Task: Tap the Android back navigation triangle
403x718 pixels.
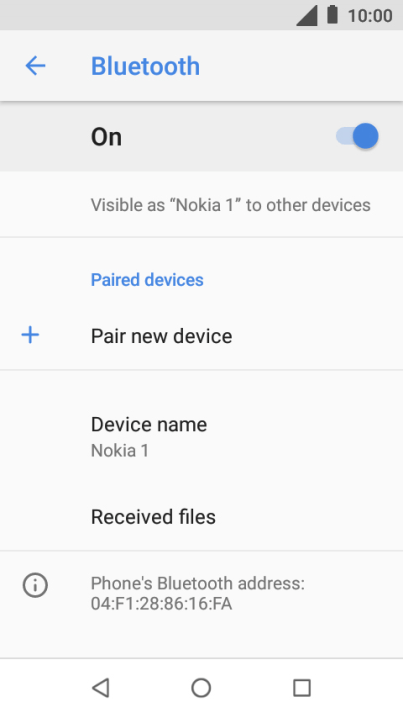Action: (101, 688)
